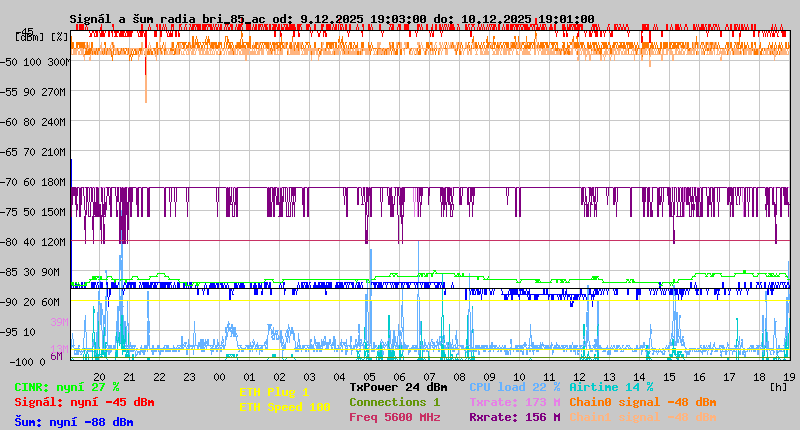Viewport: 800px width, 430px height.
Task: Select the 'Signál: nyní -45 dBm' legend entry
Action: [84, 402]
